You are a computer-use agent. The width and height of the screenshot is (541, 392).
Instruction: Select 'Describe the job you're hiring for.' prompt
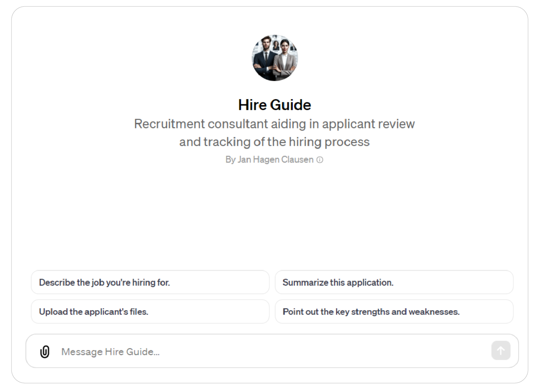click(150, 282)
